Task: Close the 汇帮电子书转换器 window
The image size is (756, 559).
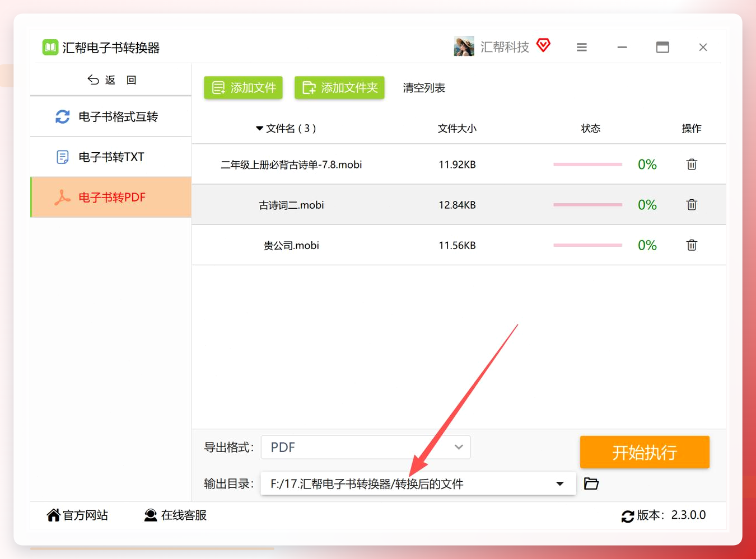Action: click(x=703, y=48)
